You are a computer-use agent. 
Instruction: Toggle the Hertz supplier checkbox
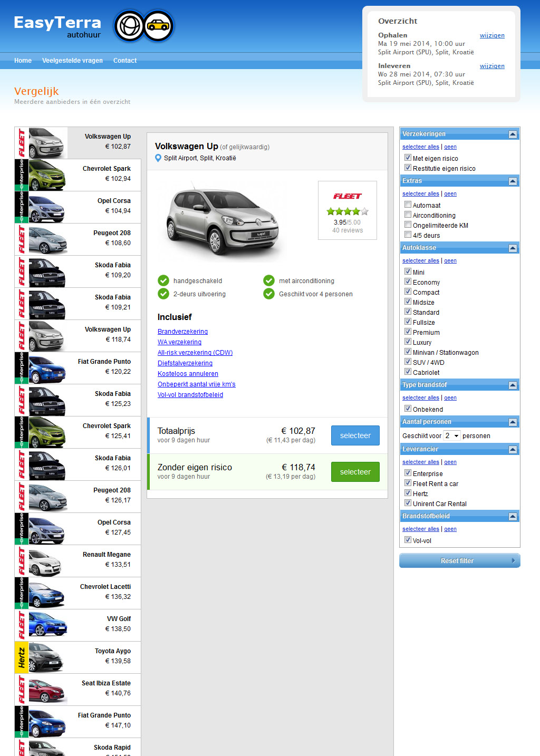tap(408, 493)
